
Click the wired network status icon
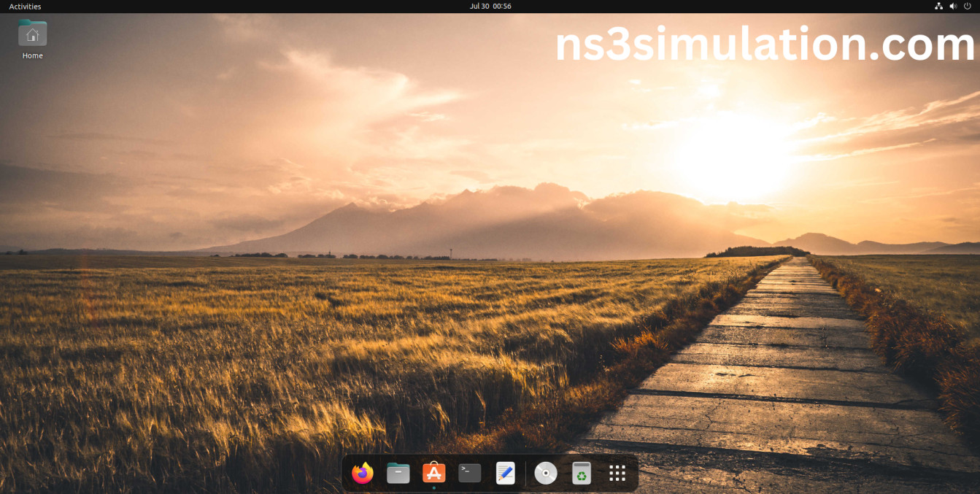tap(938, 7)
